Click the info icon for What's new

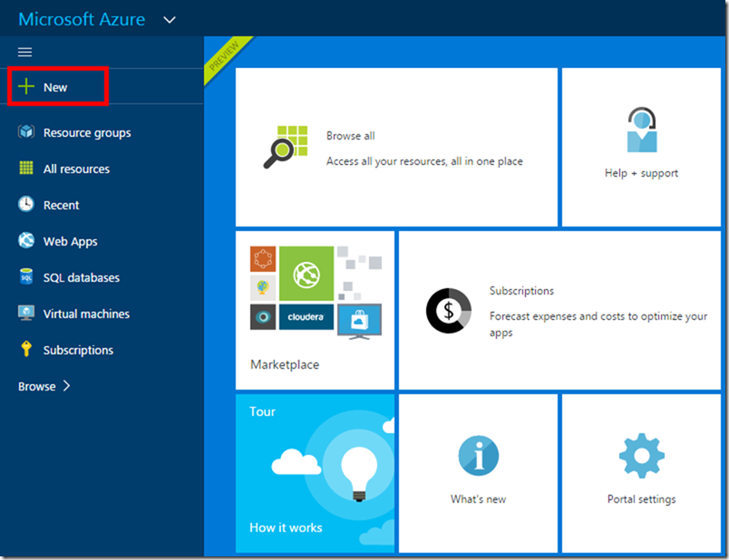point(479,456)
